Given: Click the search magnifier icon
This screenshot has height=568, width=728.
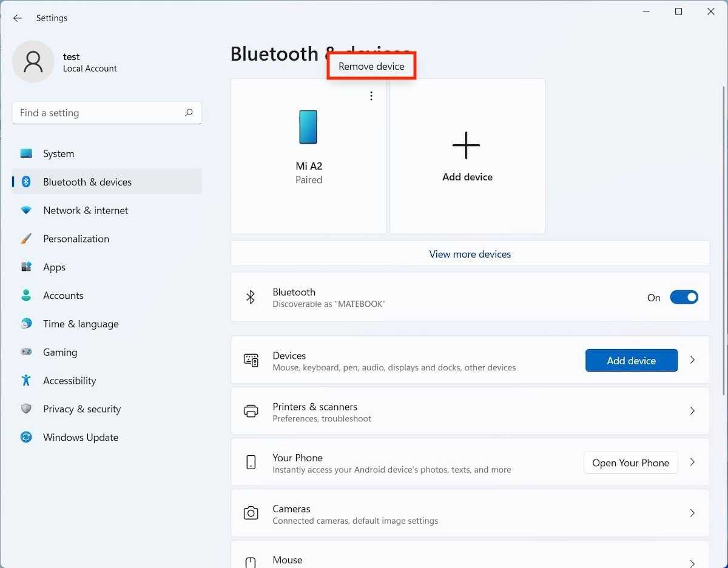Looking at the screenshot, I should point(189,113).
